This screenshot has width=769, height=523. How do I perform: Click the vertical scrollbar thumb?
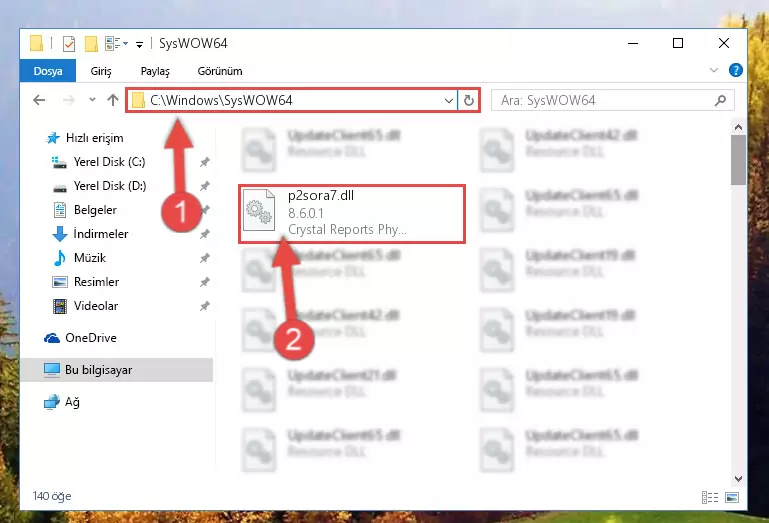coord(738,160)
